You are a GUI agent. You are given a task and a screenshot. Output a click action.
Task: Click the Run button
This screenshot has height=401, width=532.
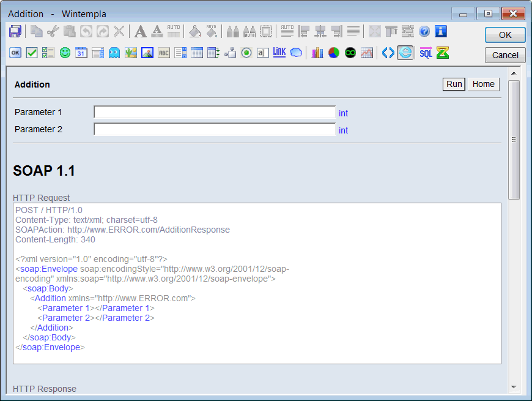[x=454, y=84]
